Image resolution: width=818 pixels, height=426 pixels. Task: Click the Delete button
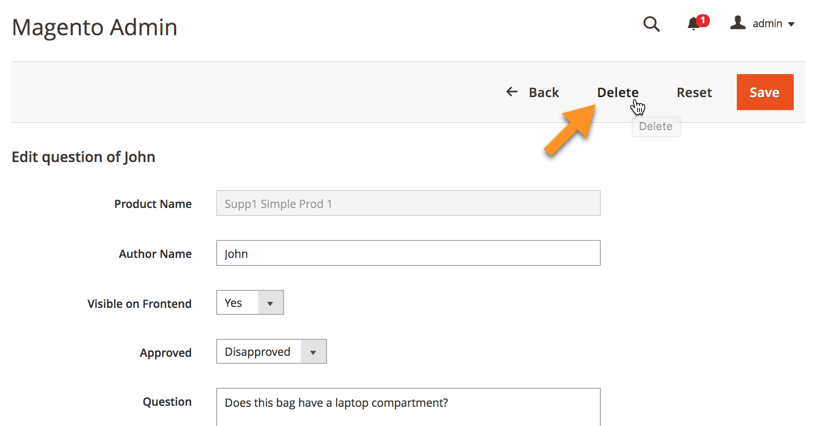click(617, 92)
